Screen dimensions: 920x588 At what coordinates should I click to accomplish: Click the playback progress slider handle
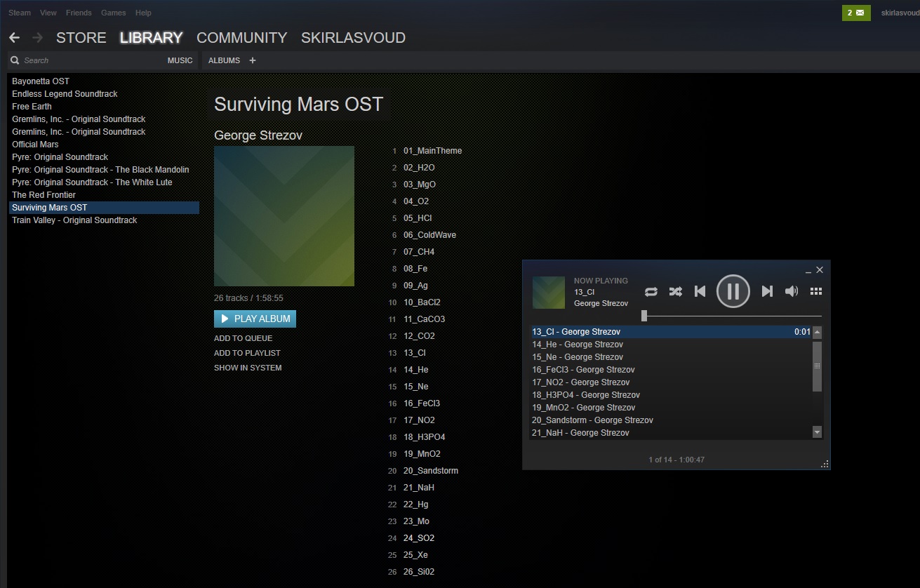pyautogui.click(x=644, y=316)
